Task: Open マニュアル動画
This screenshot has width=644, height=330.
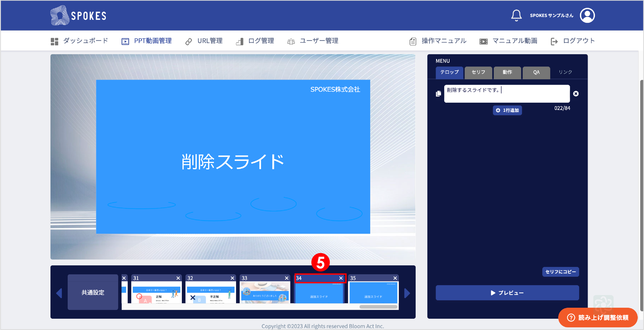Action: pyautogui.click(x=508, y=41)
